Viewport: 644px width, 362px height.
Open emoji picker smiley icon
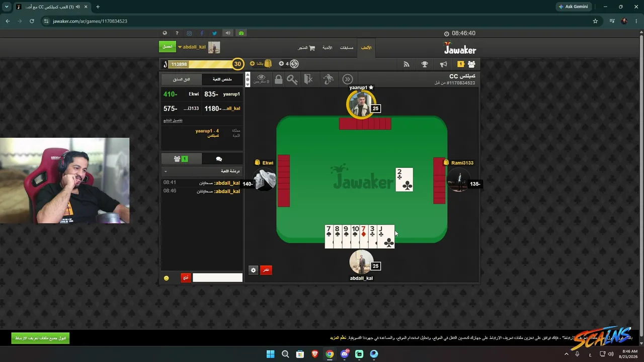167,278
